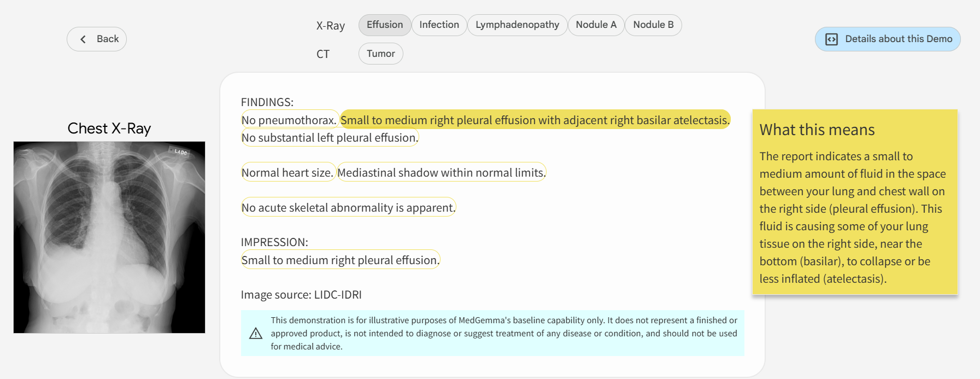Choose the Nodule A case
The width and height of the screenshot is (980, 379).
click(x=596, y=25)
